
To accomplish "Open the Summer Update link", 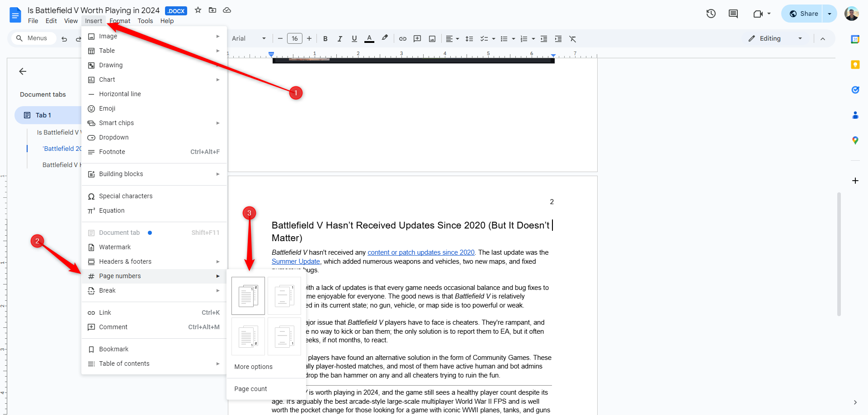I will [x=296, y=261].
